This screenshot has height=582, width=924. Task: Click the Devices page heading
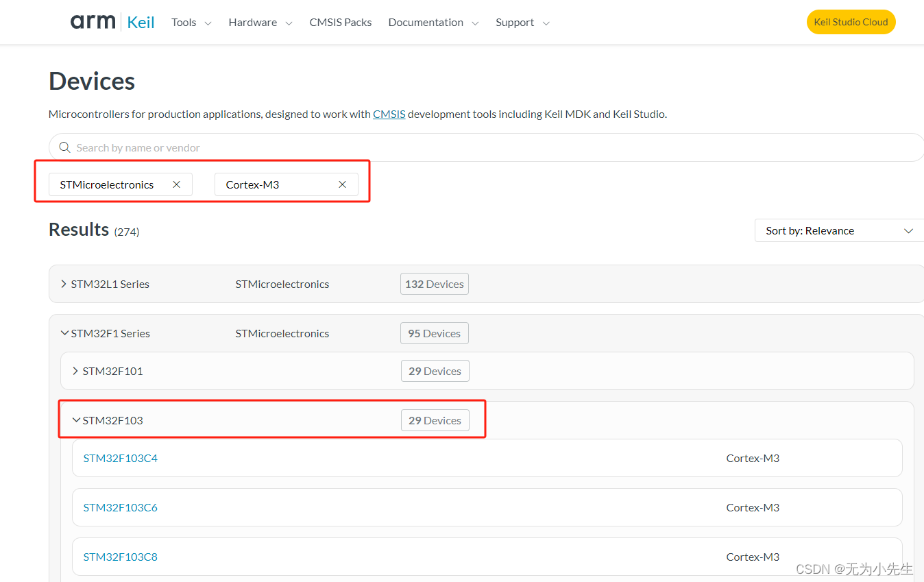tap(92, 81)
